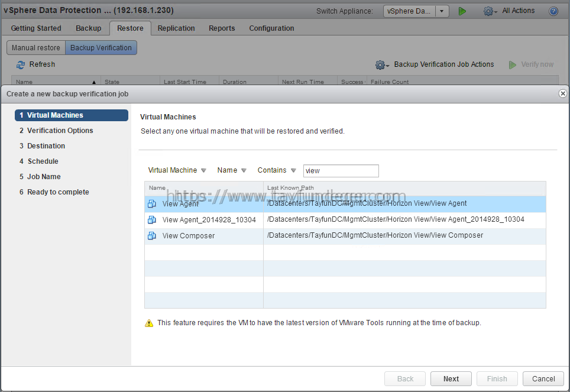Select the Restore tab

(130, 28)
